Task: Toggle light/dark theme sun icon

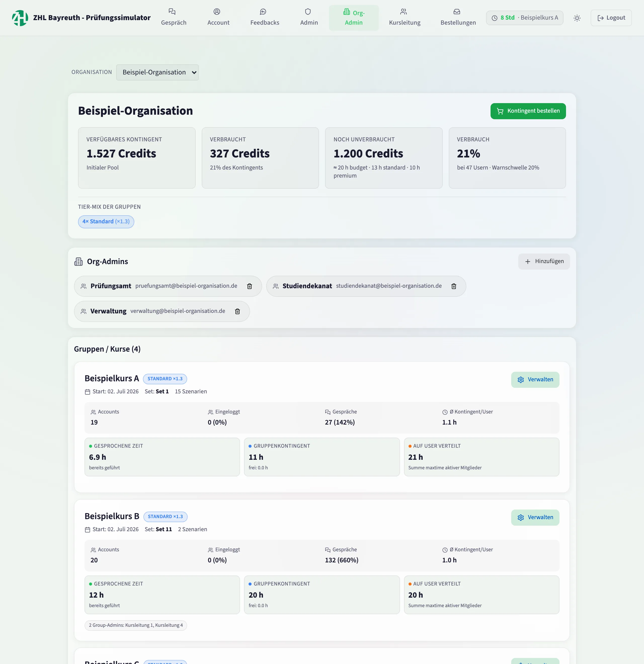Action: [x=577, y=18]
